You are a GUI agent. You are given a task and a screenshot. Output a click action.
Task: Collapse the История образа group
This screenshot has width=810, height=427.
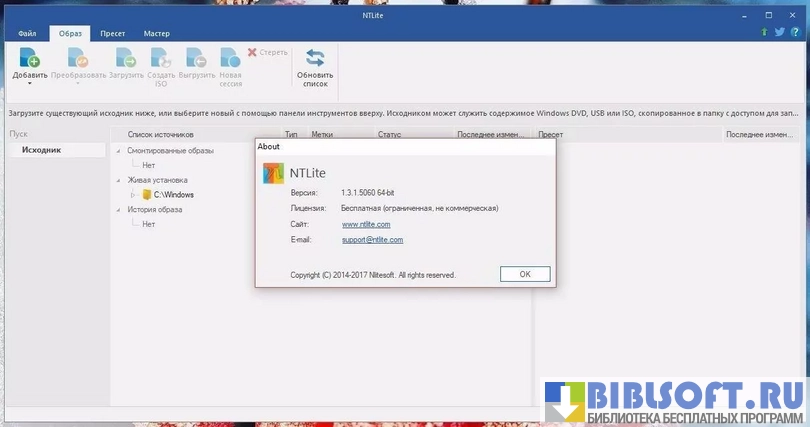point(120,210)
